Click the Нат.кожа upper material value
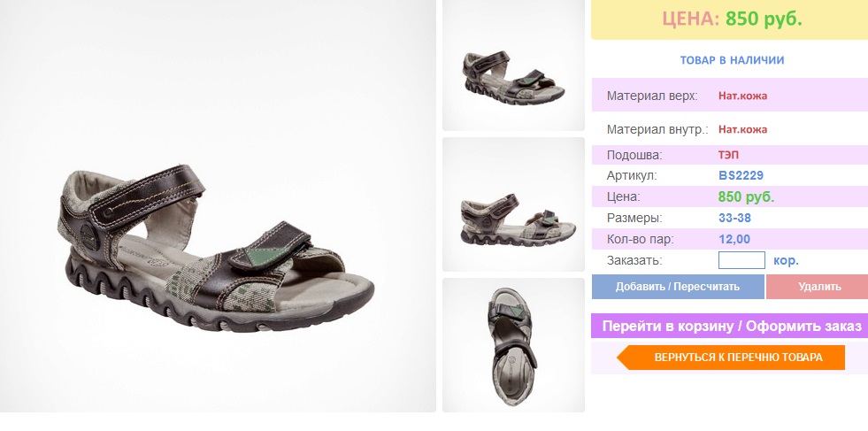This screenshot has width=868, height=431. pos(742,96)
